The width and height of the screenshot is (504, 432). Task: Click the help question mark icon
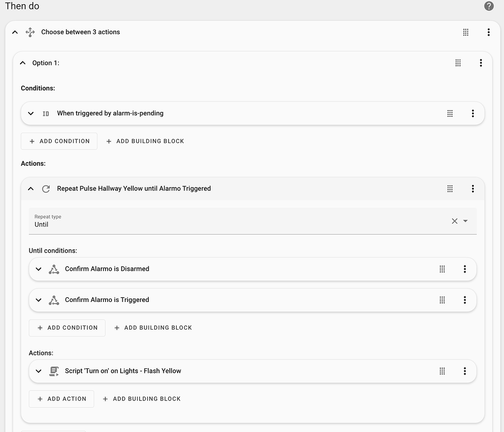point(488,6)
